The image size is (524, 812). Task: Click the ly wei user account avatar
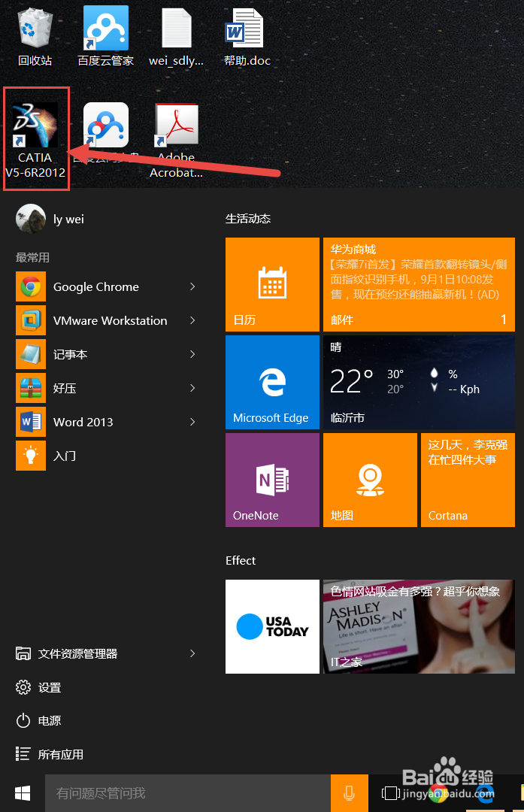point(31,219)
